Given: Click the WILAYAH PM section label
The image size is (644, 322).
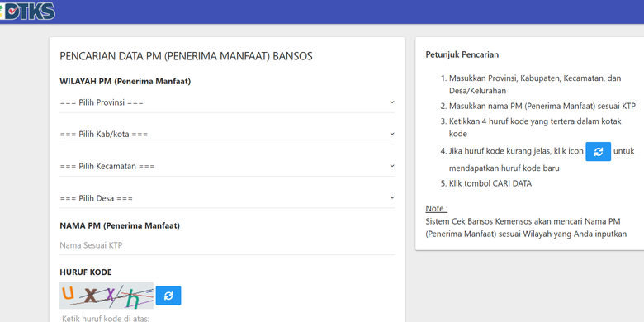Looking at the screenshot, I should 125,82.
